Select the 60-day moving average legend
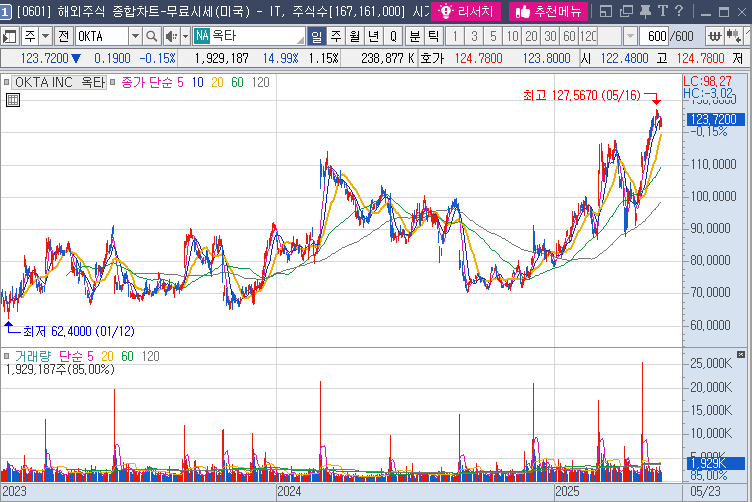The height and width of the screenshot is (502, 752). pos(237,82)
